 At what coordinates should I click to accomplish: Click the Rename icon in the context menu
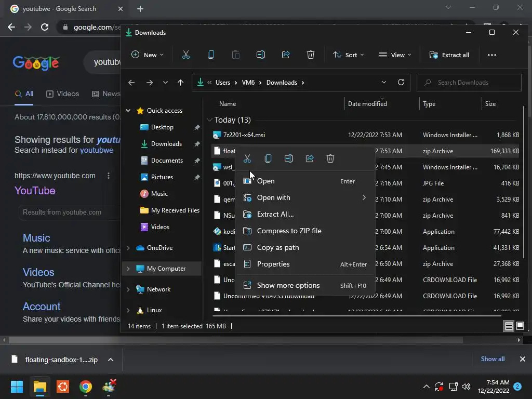tap(289, 158)
